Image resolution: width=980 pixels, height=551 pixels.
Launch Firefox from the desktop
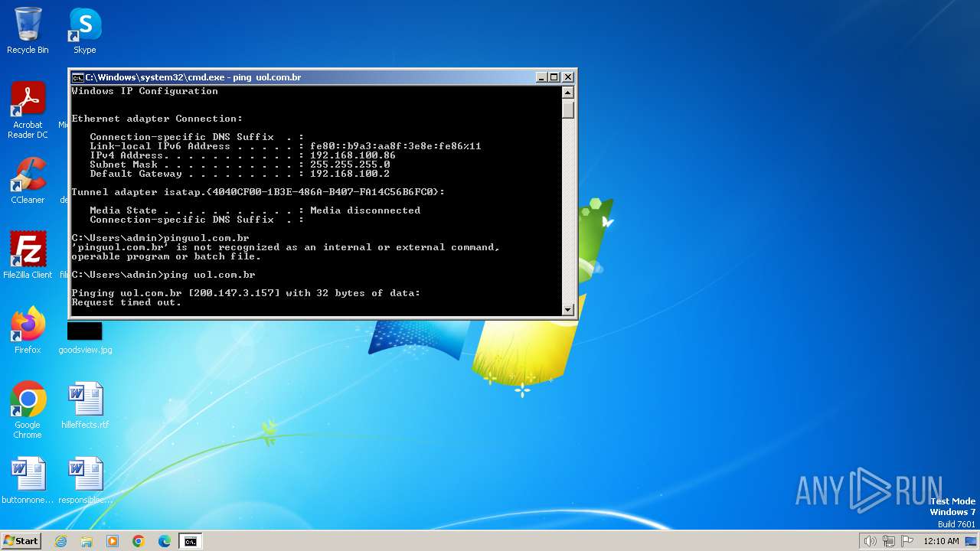pos(28,331)
